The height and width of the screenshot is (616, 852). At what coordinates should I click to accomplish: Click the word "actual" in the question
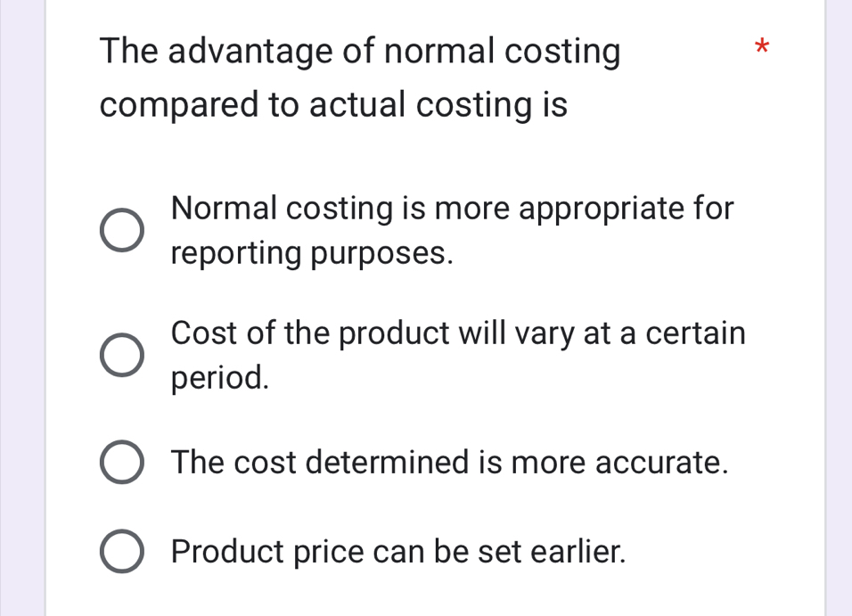click(x=357, y=105)
